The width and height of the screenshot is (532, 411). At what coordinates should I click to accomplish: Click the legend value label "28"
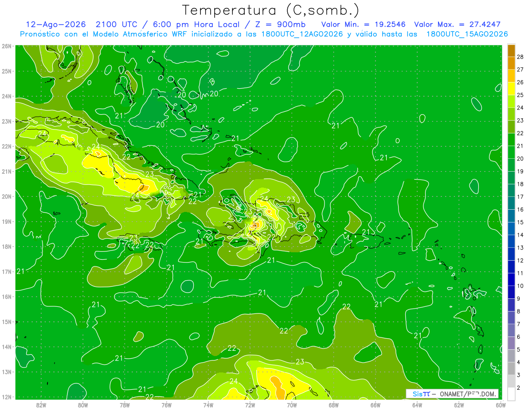[x=520, y=57]
